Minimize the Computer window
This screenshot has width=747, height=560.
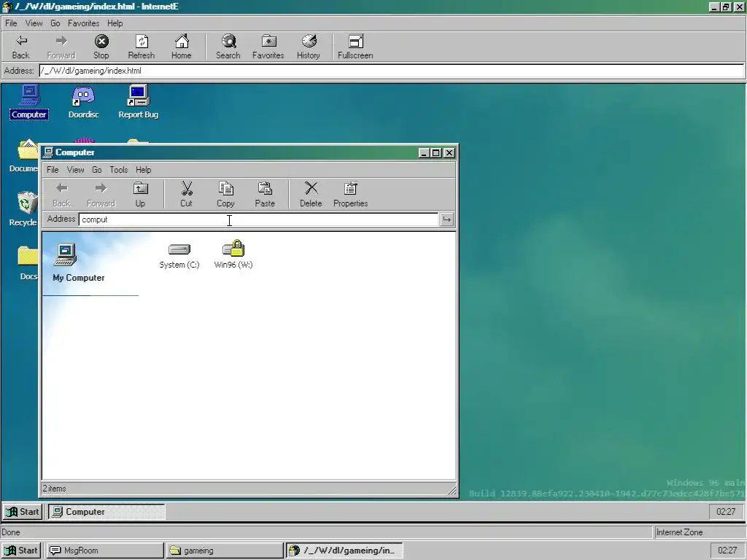[424, 153]
